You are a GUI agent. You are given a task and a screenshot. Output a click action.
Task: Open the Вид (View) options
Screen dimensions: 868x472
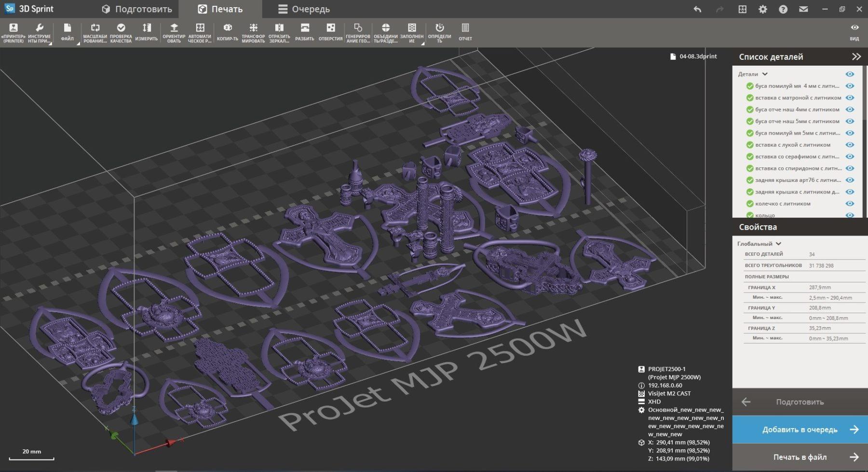[854, 33]
